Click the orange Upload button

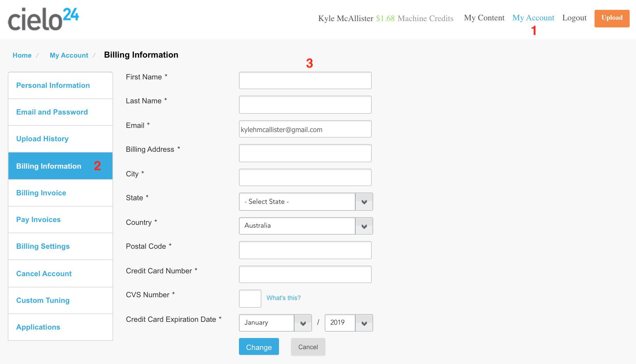coord(612,18)
